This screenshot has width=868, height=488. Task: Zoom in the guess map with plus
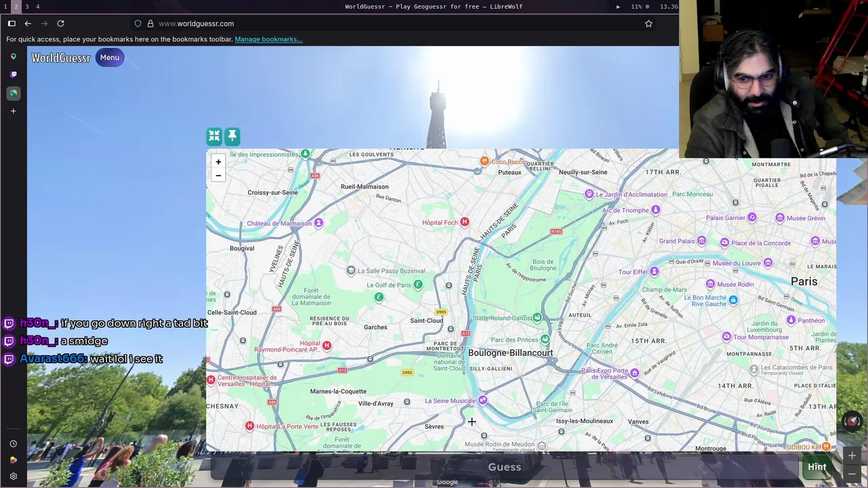(218, 162)
